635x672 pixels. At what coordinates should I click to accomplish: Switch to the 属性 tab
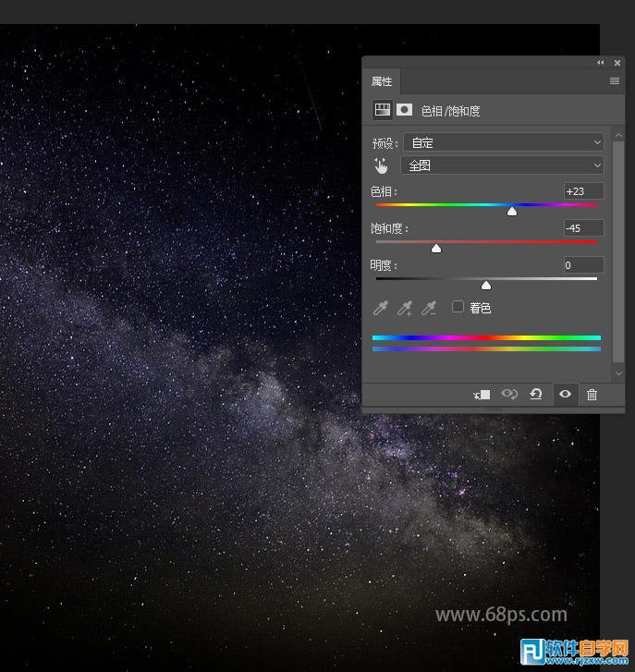382,81
